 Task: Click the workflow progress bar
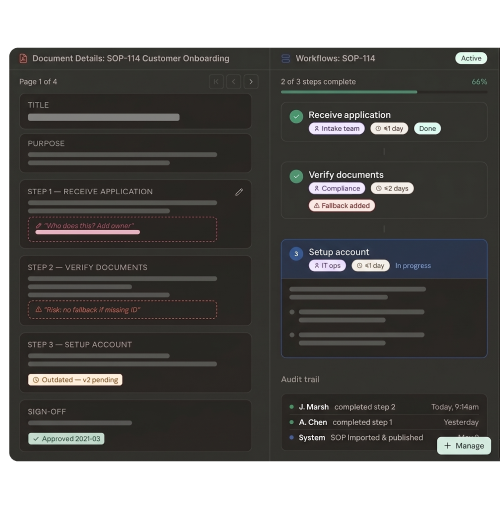[x=384, y=92]
